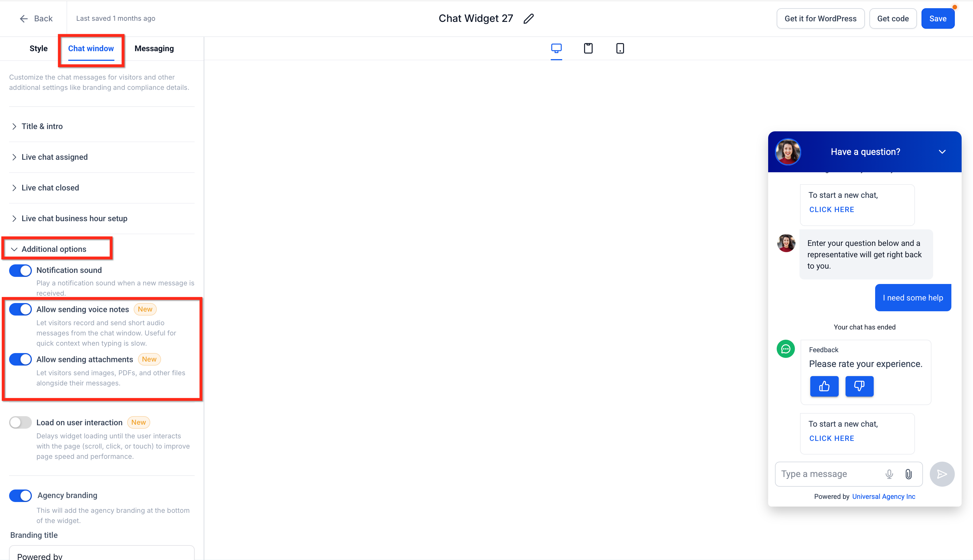Click the green chat bubble feedback icon
Viewport: 973px width, 560px height.
(x=786, y=349)
